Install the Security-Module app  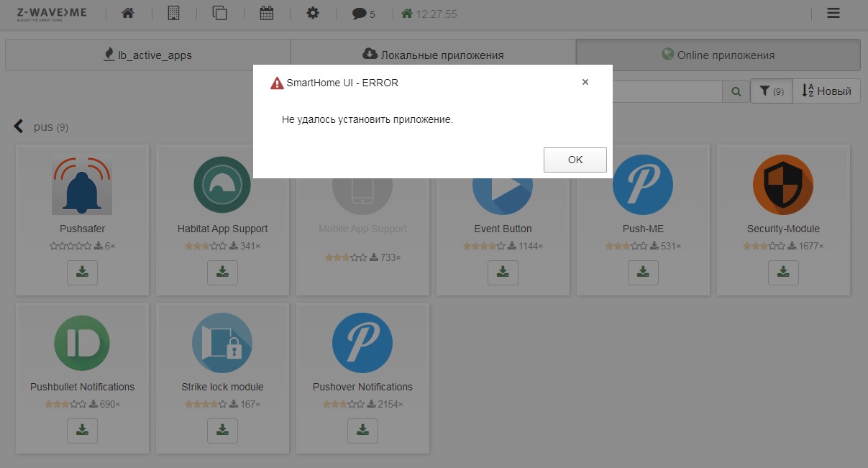click(783, 272)
